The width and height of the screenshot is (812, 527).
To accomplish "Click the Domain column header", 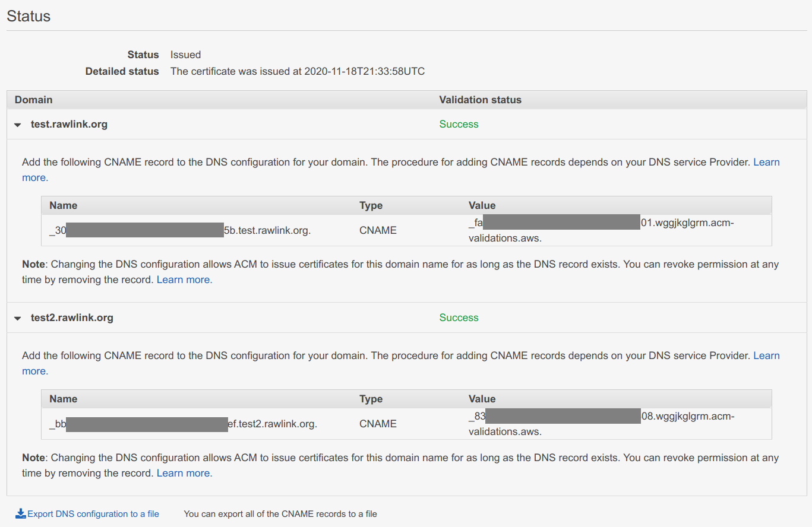I will coord(34,100).
